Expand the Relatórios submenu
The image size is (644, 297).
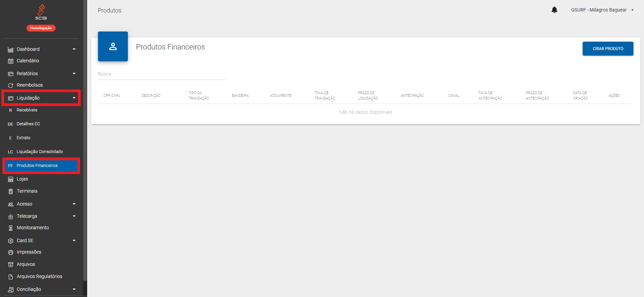point(74,74)
